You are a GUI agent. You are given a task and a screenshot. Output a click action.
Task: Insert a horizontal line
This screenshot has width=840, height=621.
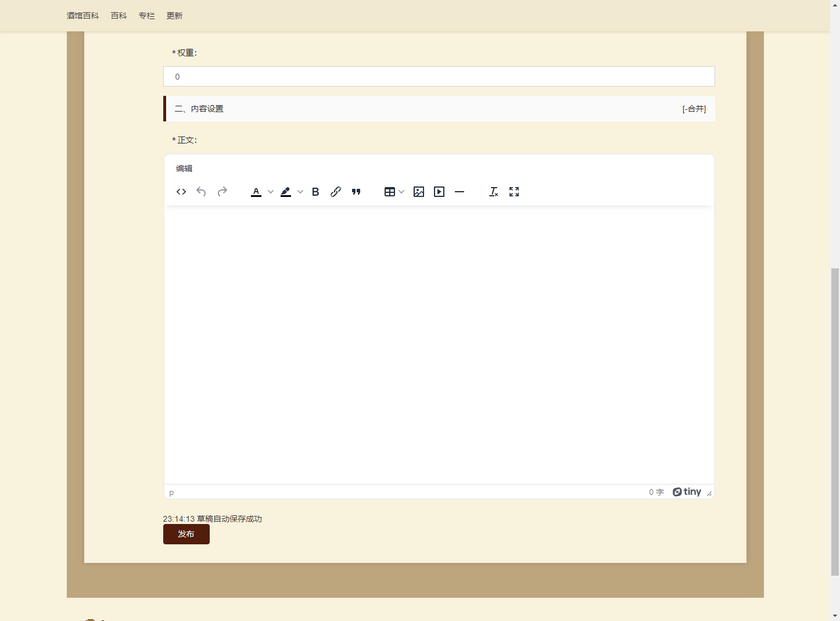tap(460, 192)
